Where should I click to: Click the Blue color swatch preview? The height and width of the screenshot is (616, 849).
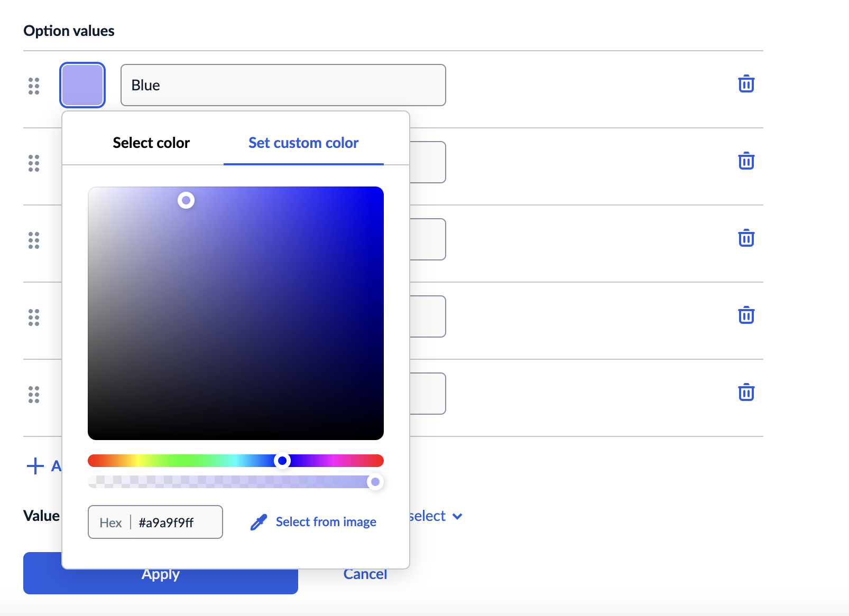pyautogui.click(x=82, y=85)
